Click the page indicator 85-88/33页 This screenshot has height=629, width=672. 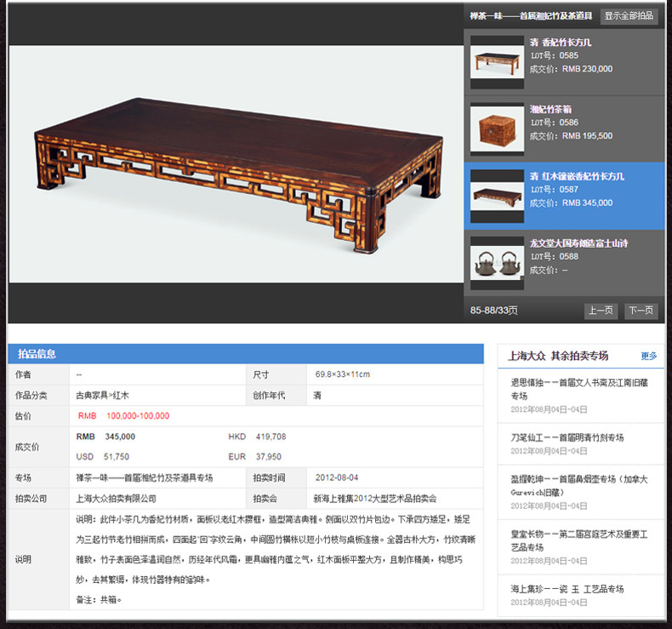493,311
